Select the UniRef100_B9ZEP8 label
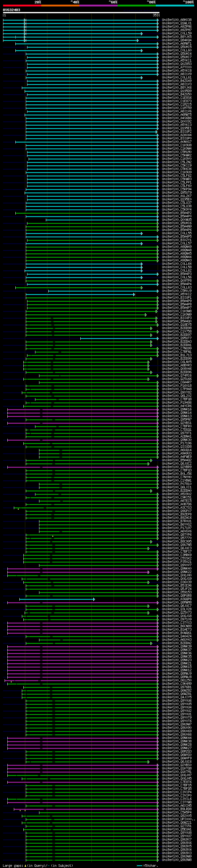The height and width of the screenshot is (868, 197). point(176,515)
